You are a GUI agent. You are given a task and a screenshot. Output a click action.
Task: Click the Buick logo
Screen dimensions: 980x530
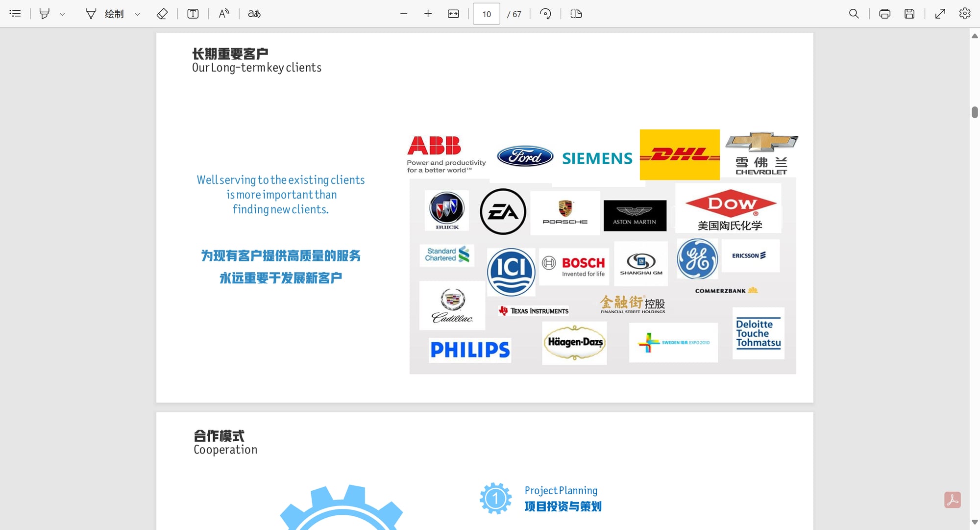(447, 210)
